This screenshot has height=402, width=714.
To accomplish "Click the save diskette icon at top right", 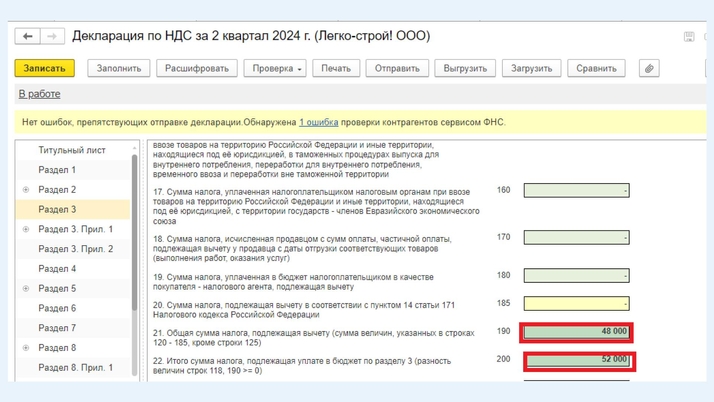I will point(689,37).
